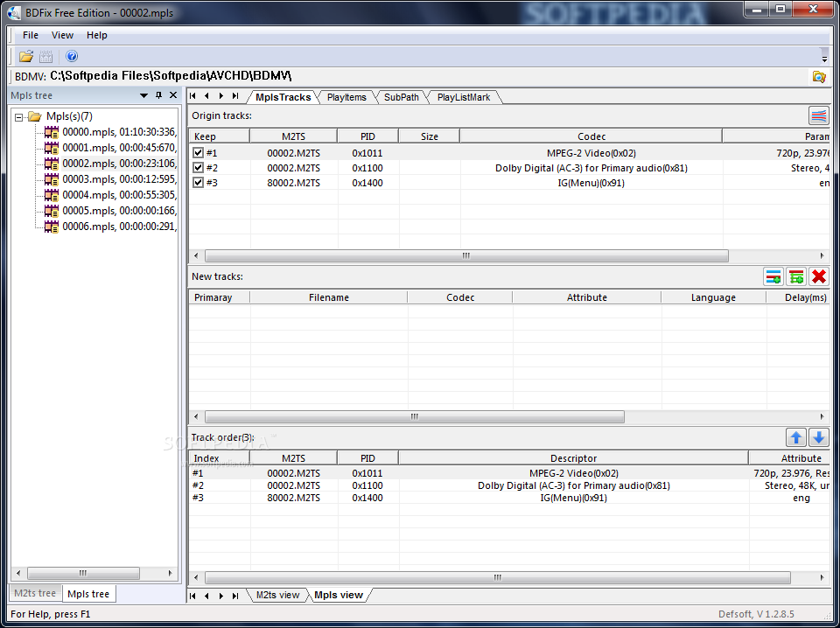Uncheck the Keep checkbox for track #3
Image resolution: width=840 pixels, height=628 pixels.
[199, 183]
